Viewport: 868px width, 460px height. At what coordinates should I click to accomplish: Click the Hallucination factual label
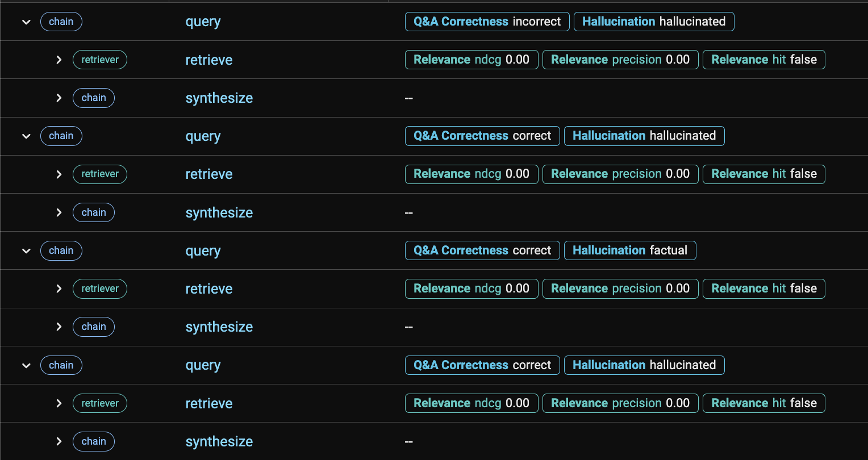630,250
